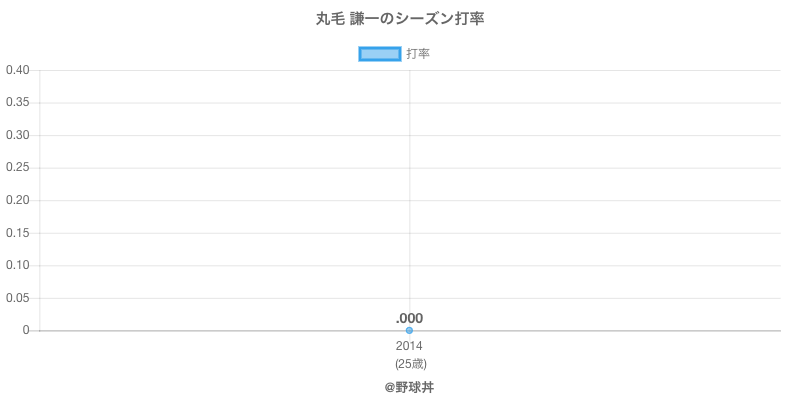Click the 2014 x-axis label
800x400 pixels.
409,346
